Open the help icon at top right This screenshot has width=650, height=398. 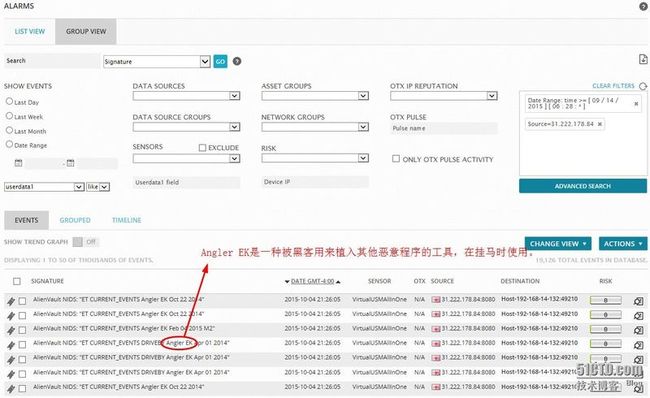coord(643,6)
